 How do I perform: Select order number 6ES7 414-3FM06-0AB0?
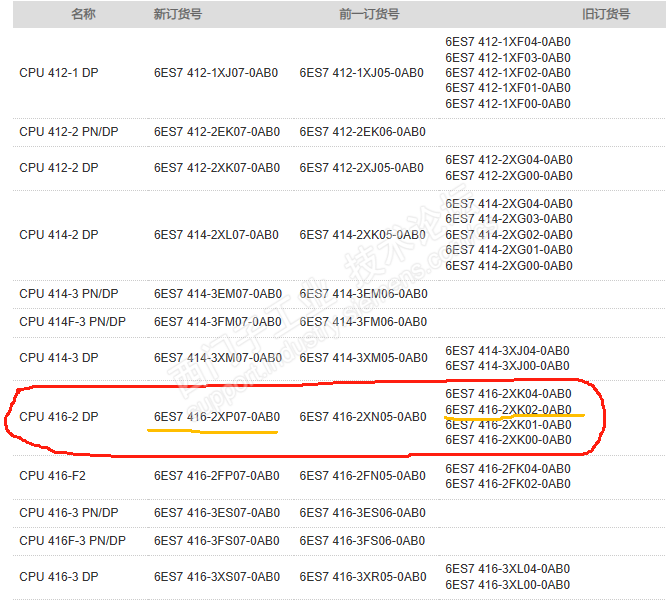(x=363, y=322)
